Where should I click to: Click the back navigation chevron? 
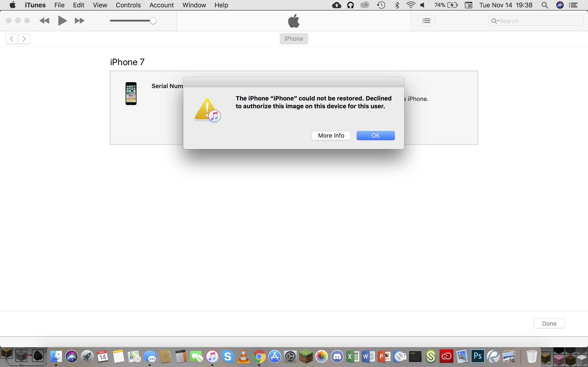(x=12, y=39)
